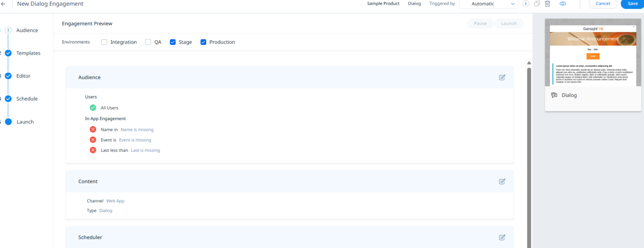This screenshot has height=248, width=644.
Task: Click the info icon in the top toolbar
Action: 526,3
